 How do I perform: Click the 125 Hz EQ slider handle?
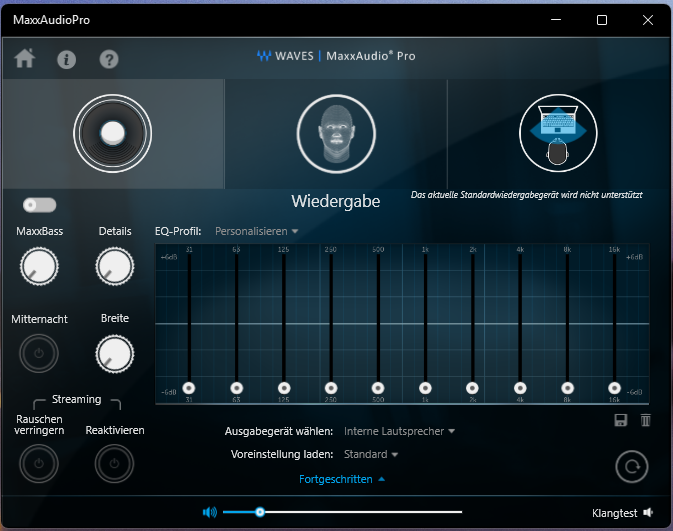click(284, 388)
